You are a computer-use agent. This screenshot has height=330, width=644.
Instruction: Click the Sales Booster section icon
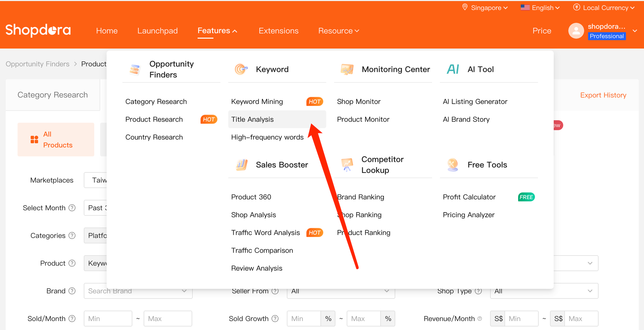241,165
